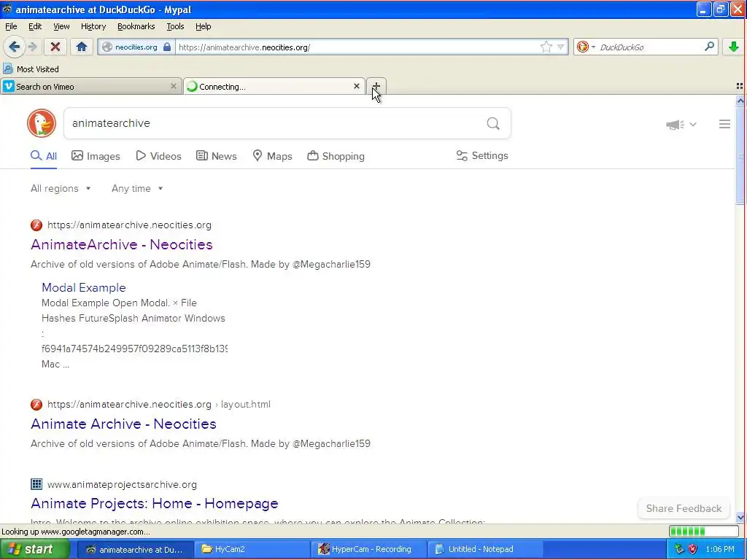Open the Animate Archive - Neocities layout.html result
Image resolution: width=747 pixels, height=560 pixels.
tap(123, 424)
